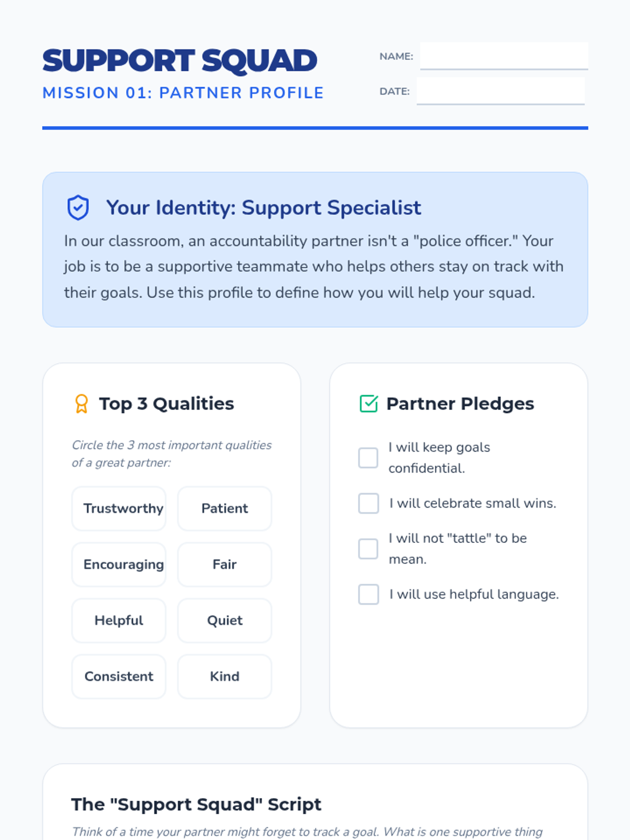Choose the Helpful quality
The image size is (630, 840).
(x=119, y=621)
